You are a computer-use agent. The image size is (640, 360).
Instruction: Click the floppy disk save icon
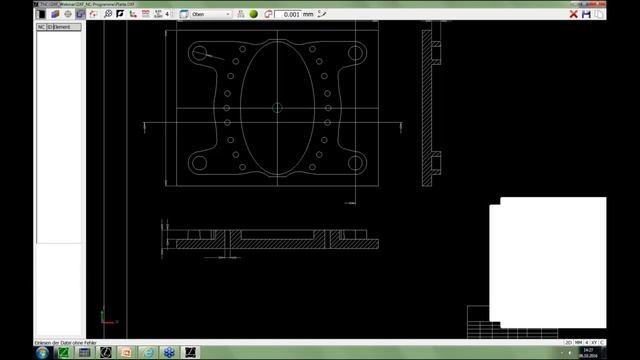(x=587, y=14)
